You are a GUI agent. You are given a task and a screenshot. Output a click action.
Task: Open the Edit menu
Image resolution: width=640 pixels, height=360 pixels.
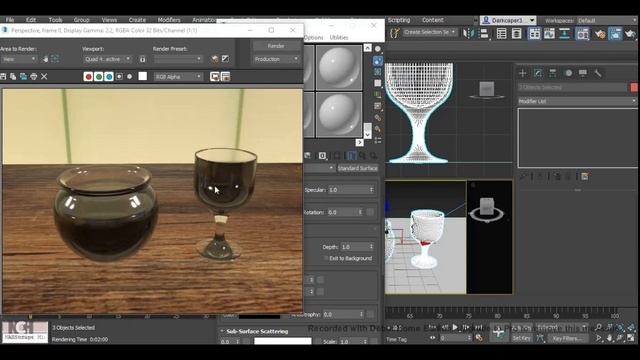click(x=31, y=20)
